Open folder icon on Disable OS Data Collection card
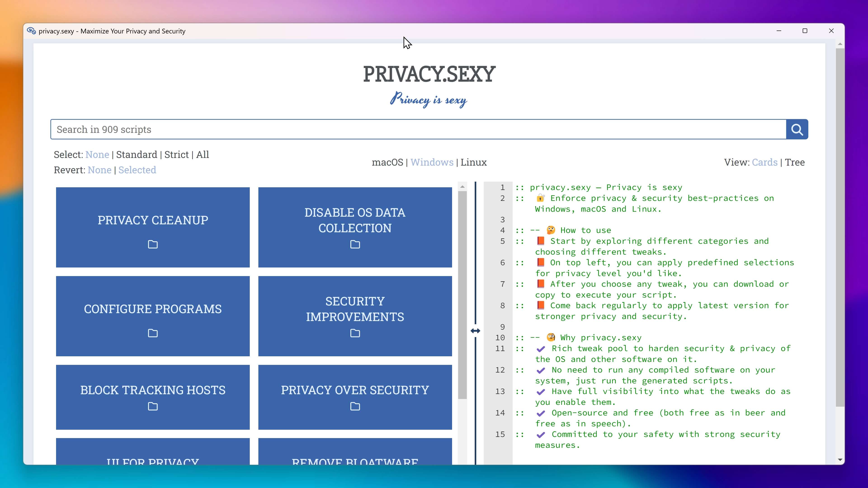This screenshot has width=868, height=488. 355,244
